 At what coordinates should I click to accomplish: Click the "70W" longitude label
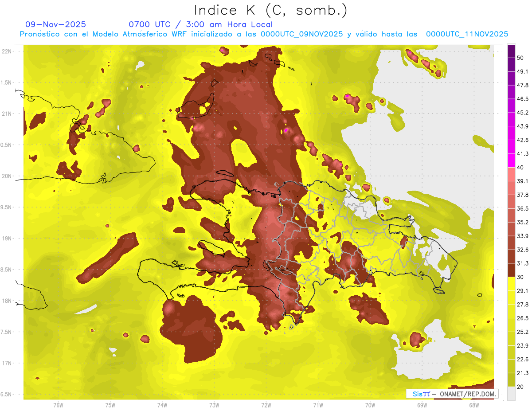[x=370, y=405]
